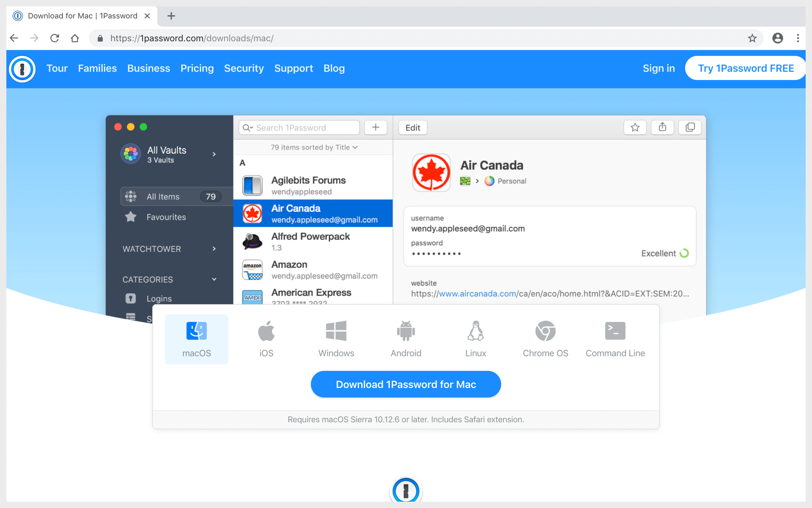Click the 1Password logo at the page bottom
The height and width of the screenshot is (508, 812).
click(406, 490)
